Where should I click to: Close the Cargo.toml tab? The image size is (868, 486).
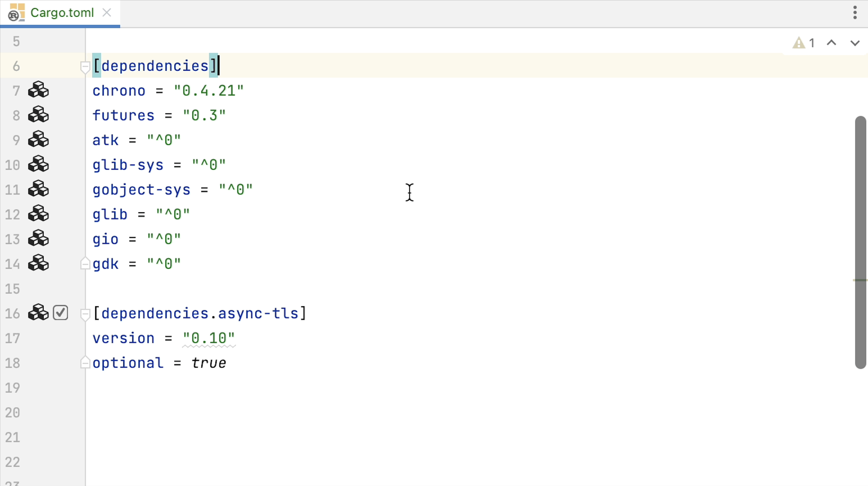tap(107, 13)
